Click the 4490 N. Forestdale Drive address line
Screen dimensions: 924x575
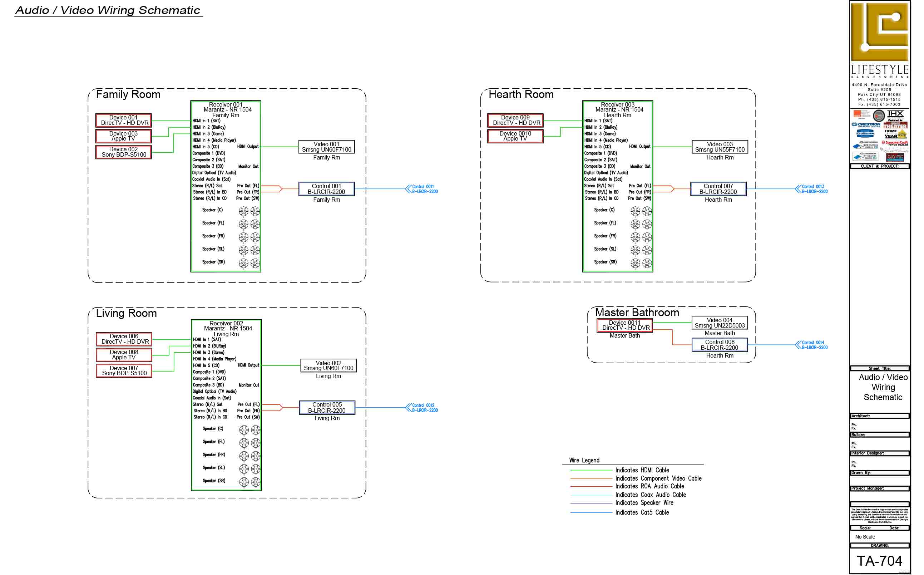point(879,85)
